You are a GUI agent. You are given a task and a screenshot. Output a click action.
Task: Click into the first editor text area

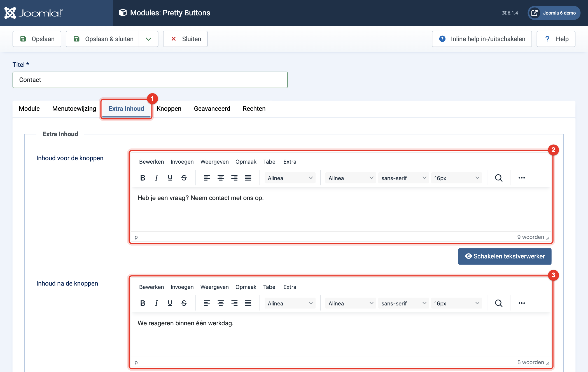pos(341,209)
